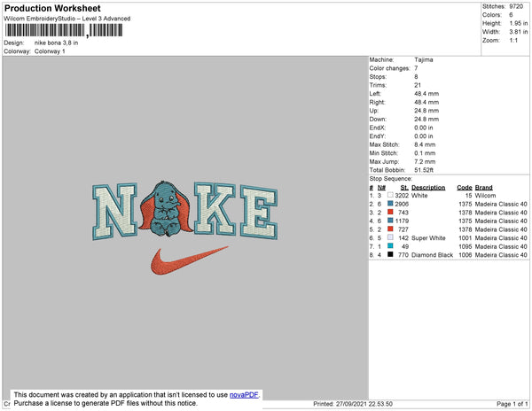Click the Min Stitch value 0.1 mm
This screenshot has height=411, width=532.
[425, 153]
